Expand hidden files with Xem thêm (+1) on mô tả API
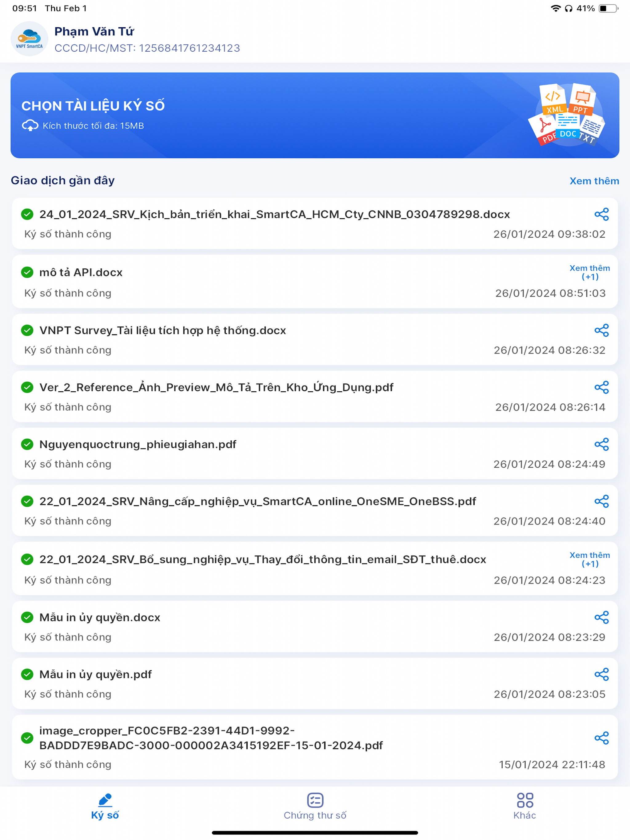The width and height of the screenshot is (630, 840). pyautogui.click(x=590, y=272)
